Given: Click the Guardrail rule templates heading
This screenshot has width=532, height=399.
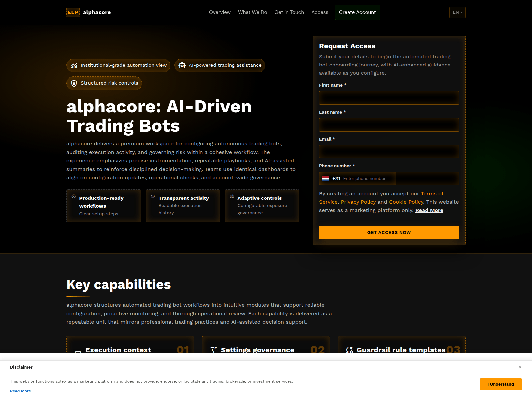Looking at the screenshot, I should pos(401,349).
